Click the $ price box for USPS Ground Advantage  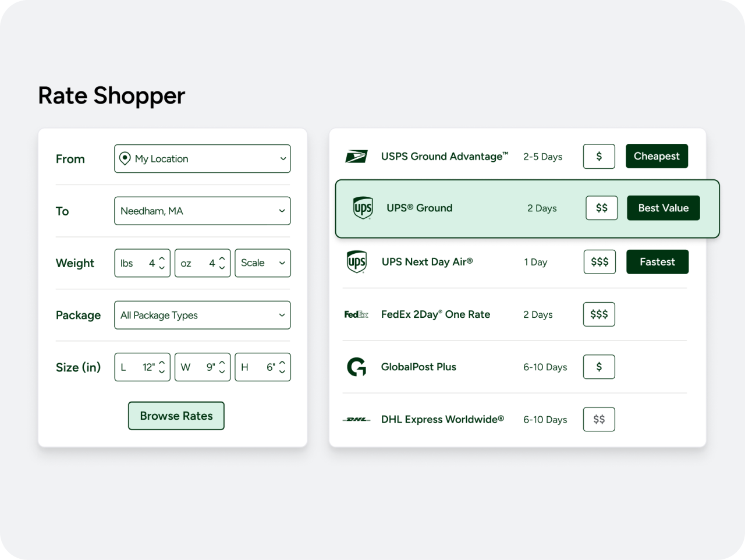click(599, 156)
